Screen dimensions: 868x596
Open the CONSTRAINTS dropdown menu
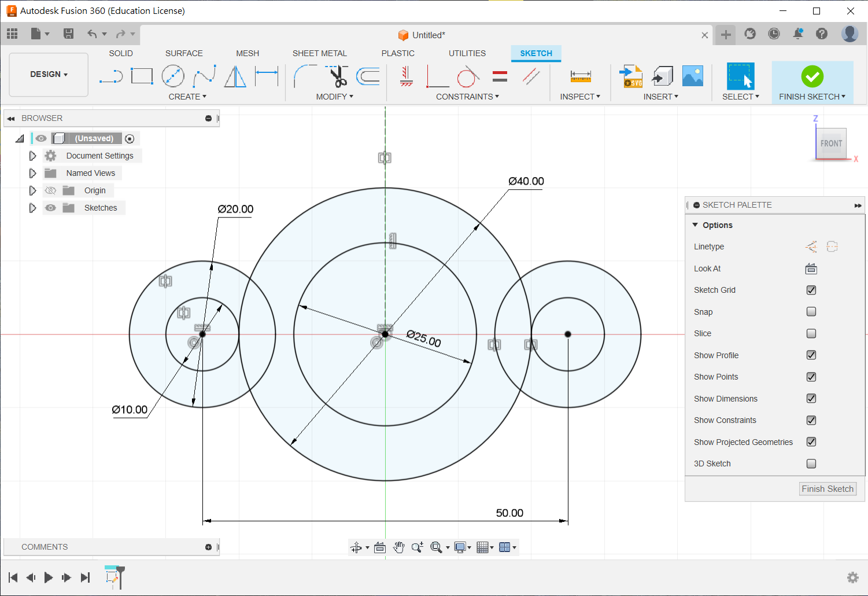coord(467,97)
